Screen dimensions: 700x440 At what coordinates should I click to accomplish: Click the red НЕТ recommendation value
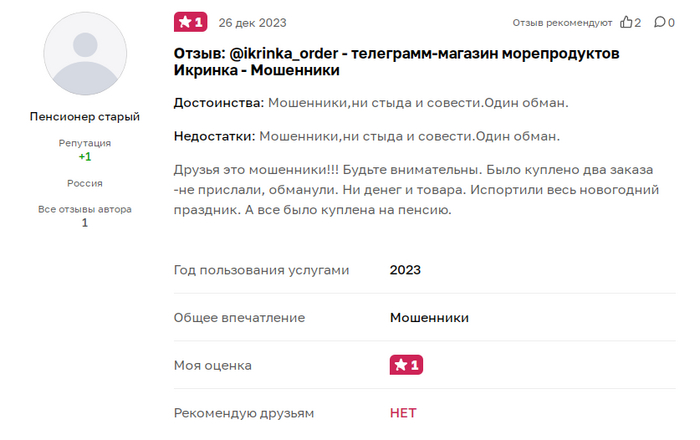(x=403, y=413)
